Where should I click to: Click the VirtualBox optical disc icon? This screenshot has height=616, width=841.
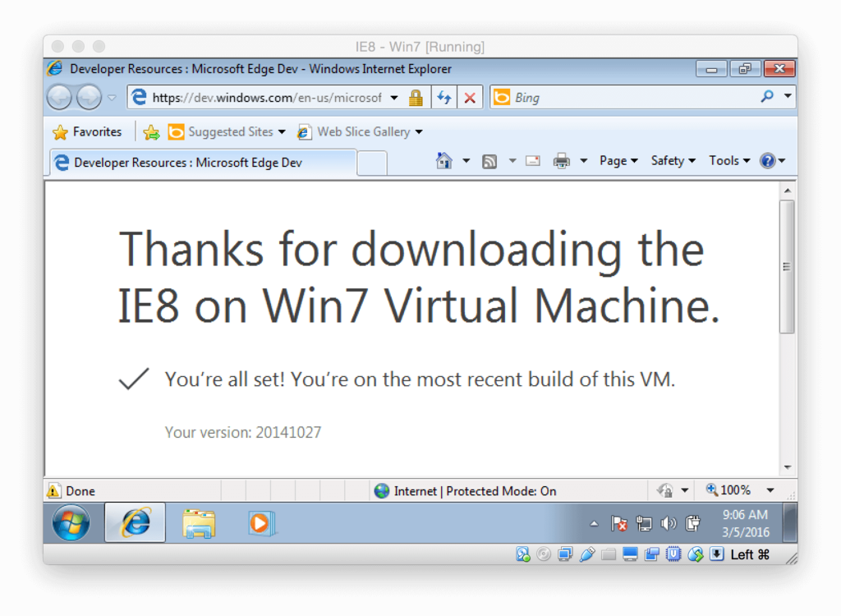(544, 554)
